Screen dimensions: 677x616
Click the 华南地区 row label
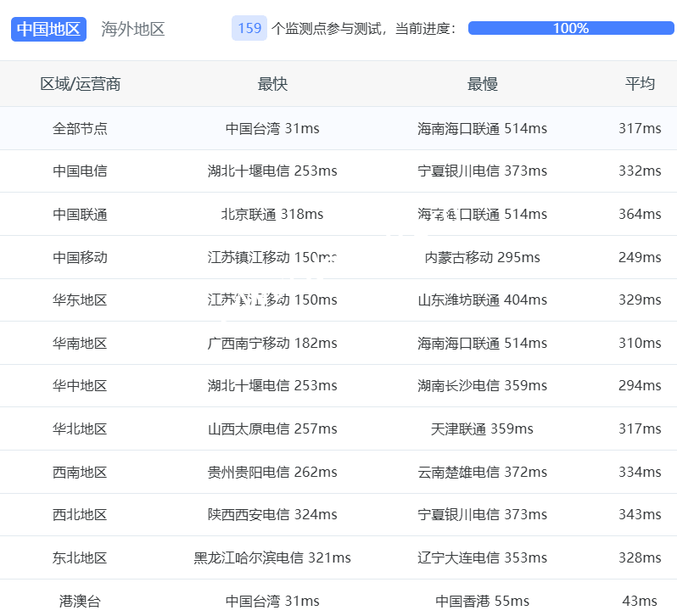click(x=81, y=344)
